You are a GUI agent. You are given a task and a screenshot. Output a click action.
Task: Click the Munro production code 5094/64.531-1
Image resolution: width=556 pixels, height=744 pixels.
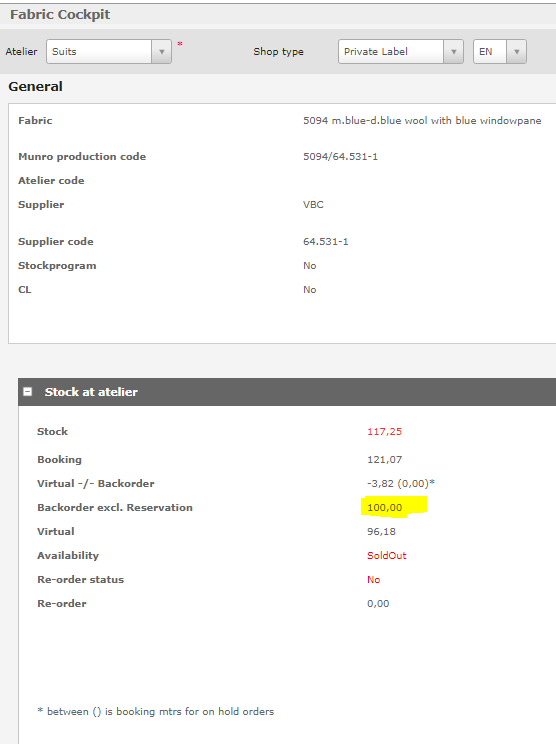tap(341, 157)
